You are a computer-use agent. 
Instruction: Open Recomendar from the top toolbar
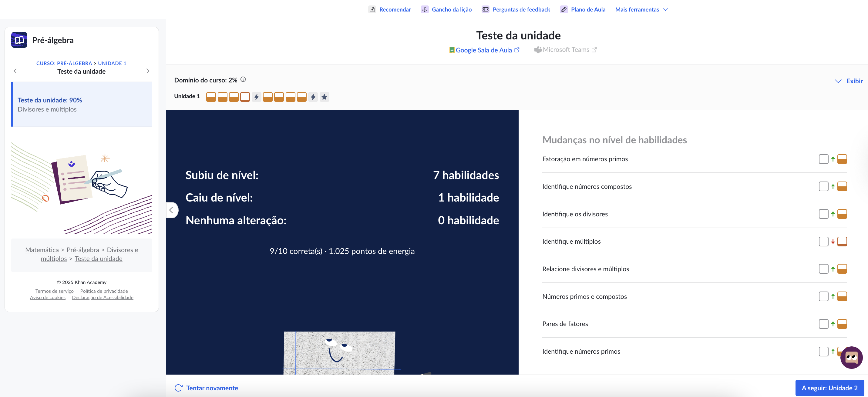coord(390,9)
